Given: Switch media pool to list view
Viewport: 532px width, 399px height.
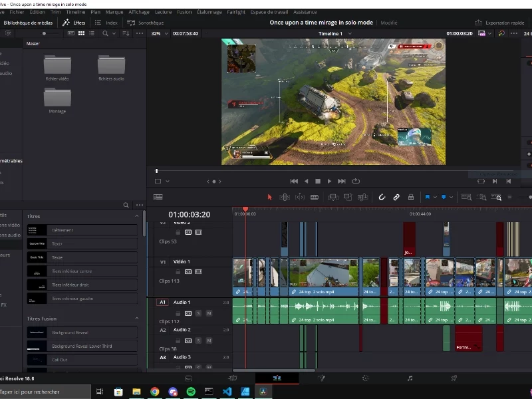Looking at the screenshot, I should tap(92, 33).
